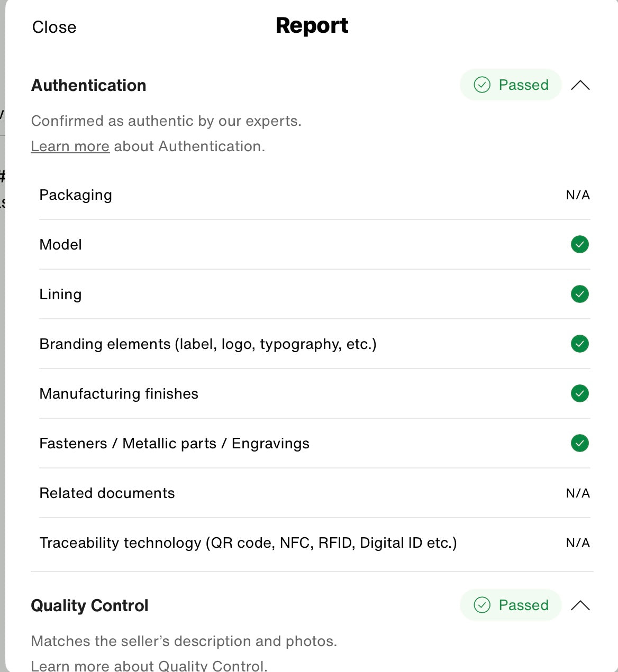Click the Model green checkmark icon
The width and height of the screenshot is (618, 672).
(580, 244)
